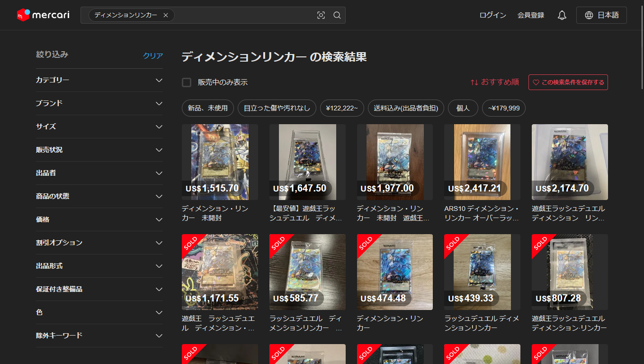The height and width of the screenshot is (364, 644).
Task: Expand the 保証付き整備品 filter
Action: [x=99, y=289]
